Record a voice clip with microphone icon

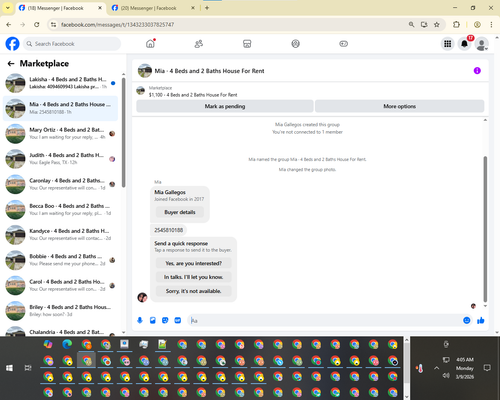point(140,320)
